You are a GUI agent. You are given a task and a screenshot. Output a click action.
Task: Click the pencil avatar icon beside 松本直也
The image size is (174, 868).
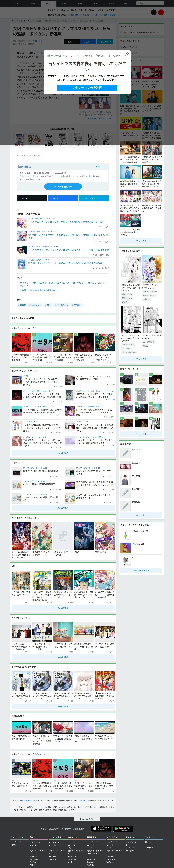(x=125, y=493)
